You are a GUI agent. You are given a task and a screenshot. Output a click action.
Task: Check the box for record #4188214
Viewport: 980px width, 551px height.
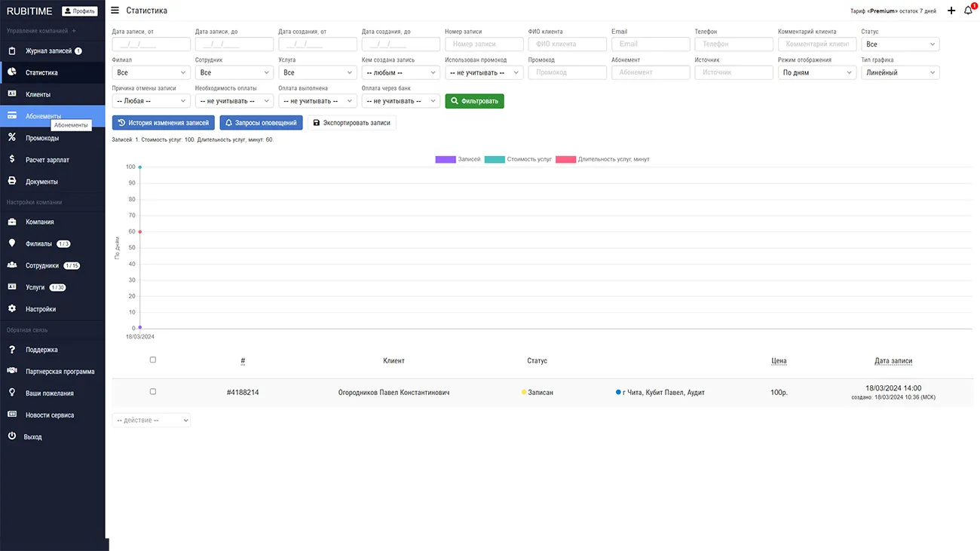click(x=153, y=392)
